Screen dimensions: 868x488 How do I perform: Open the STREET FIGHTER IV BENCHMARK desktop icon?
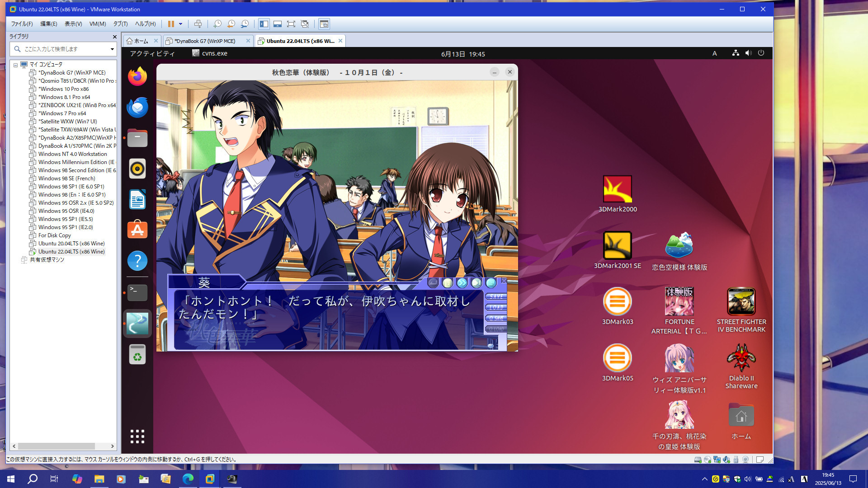[x=741, y=310]
